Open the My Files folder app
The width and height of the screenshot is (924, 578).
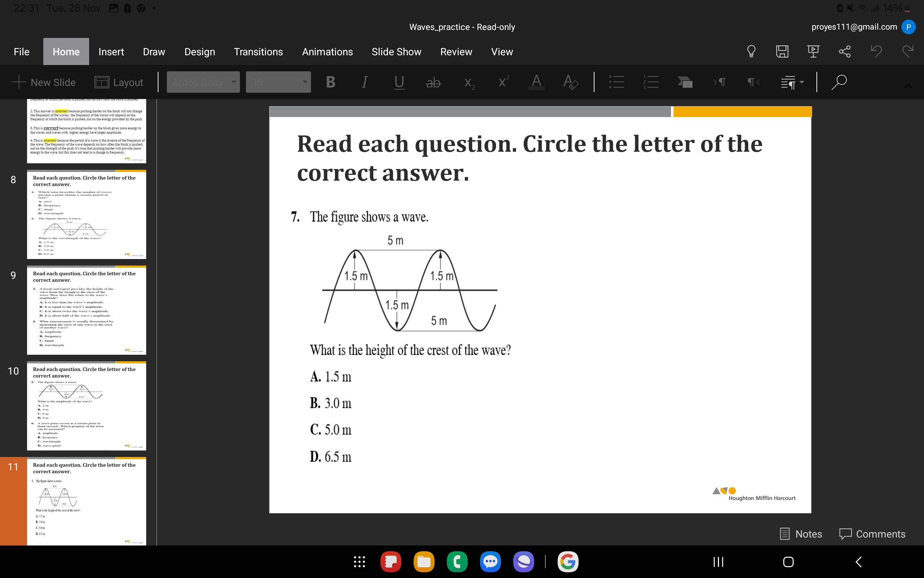424,561
